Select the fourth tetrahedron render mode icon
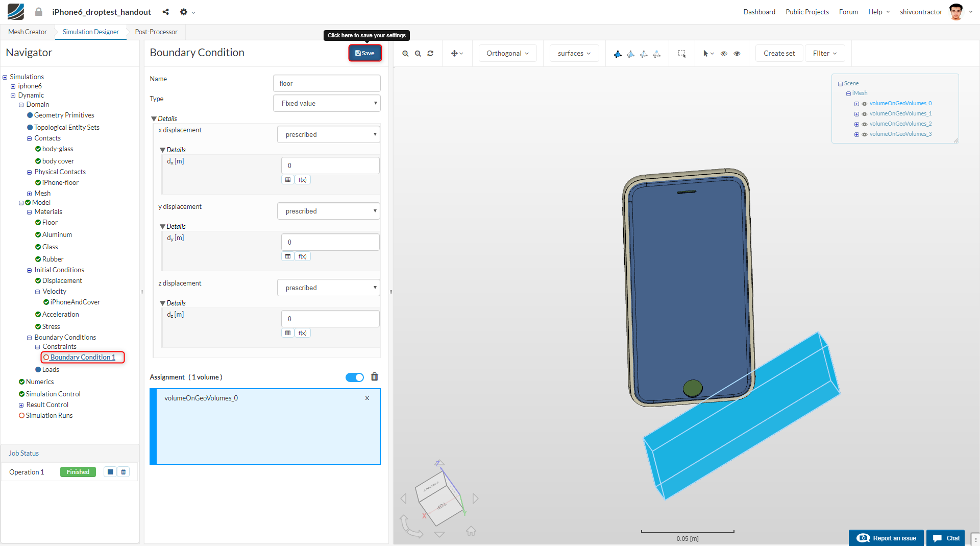The height and width of the screenshot is (546, 980). [x=657, y=54]
